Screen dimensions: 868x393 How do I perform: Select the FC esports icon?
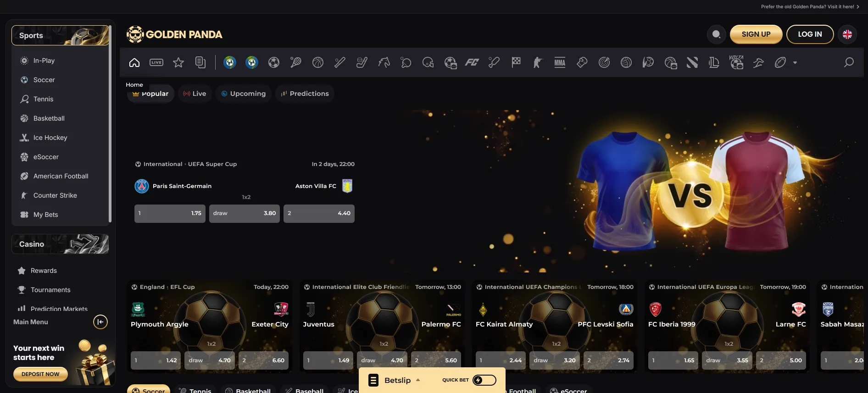coord(472,62)
